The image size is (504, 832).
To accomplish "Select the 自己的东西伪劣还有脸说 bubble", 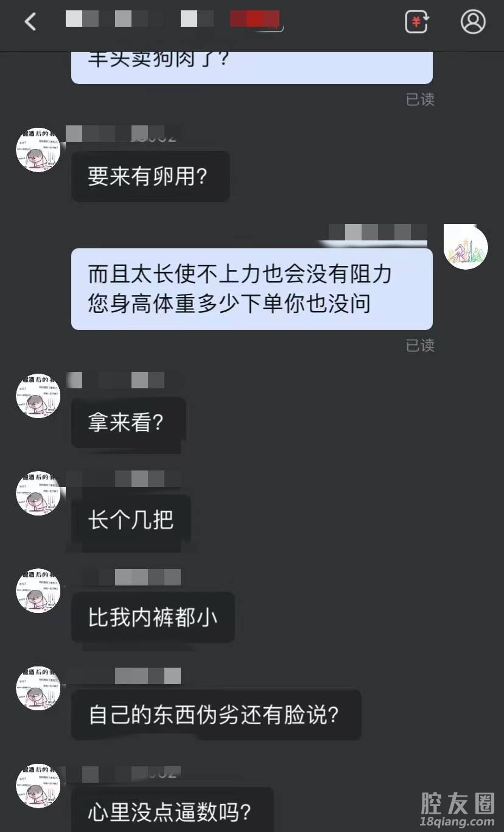I will [216, 715].
